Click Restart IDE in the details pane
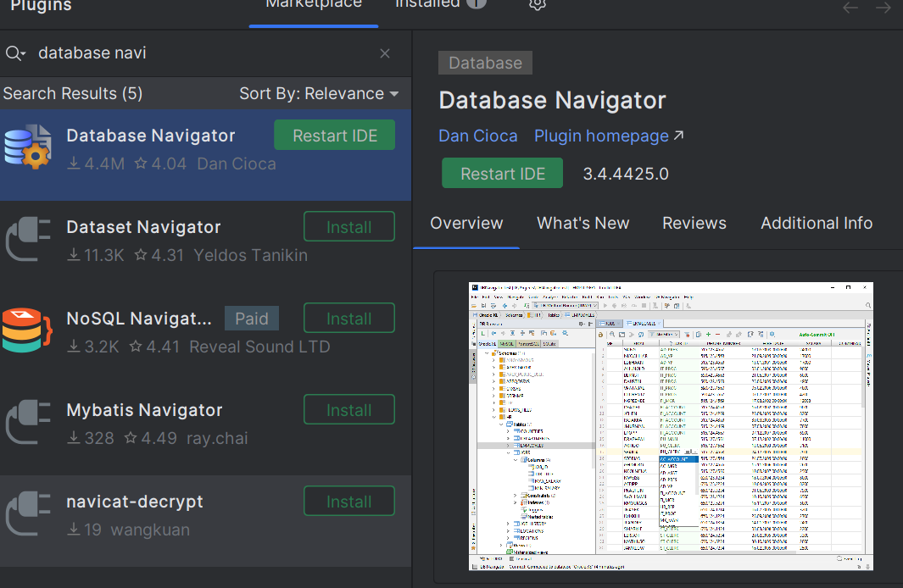Screen dimensions: 903x588 [502, 173]
